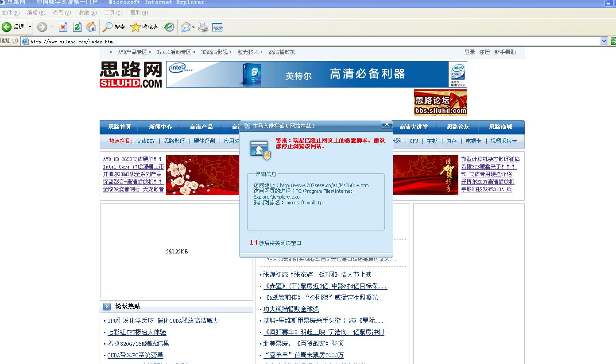Open the 希捷3TB硬盘来了 link

tap(489, 167)
